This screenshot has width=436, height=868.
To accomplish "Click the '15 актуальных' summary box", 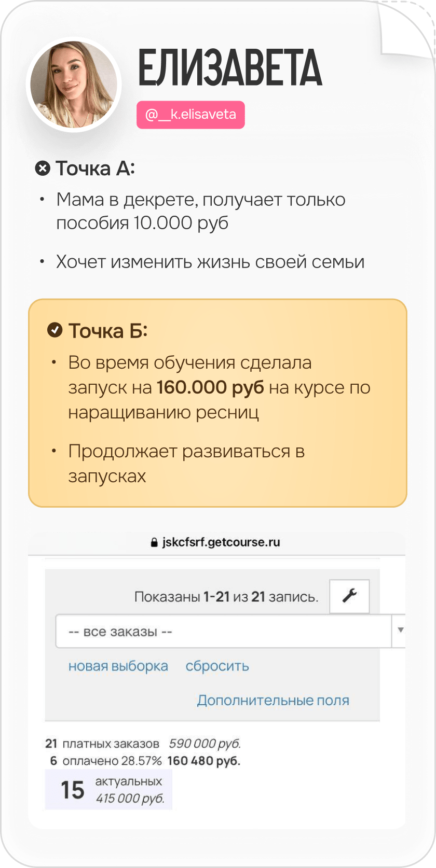I will (108, 789).
